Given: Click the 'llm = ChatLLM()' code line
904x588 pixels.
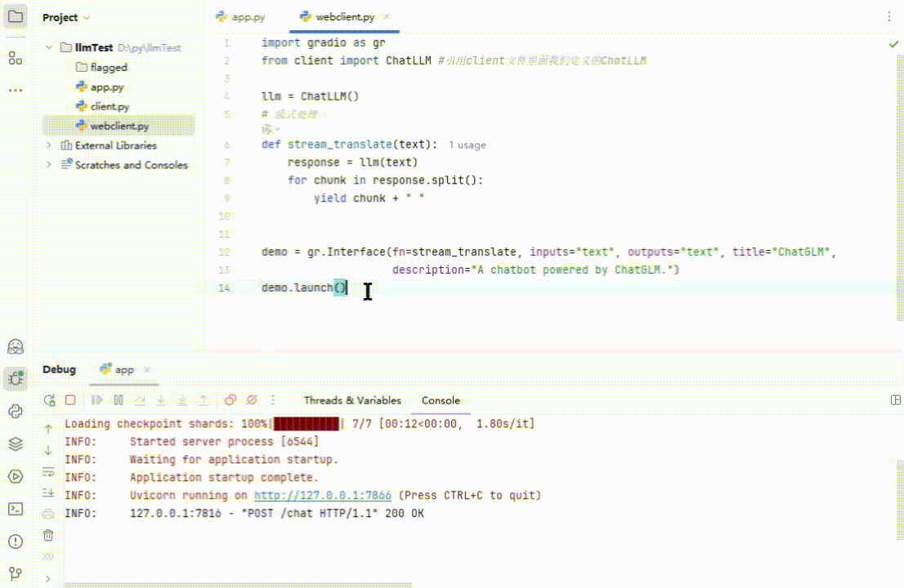Looking at the screenshot, I should (x=310, y=96).
